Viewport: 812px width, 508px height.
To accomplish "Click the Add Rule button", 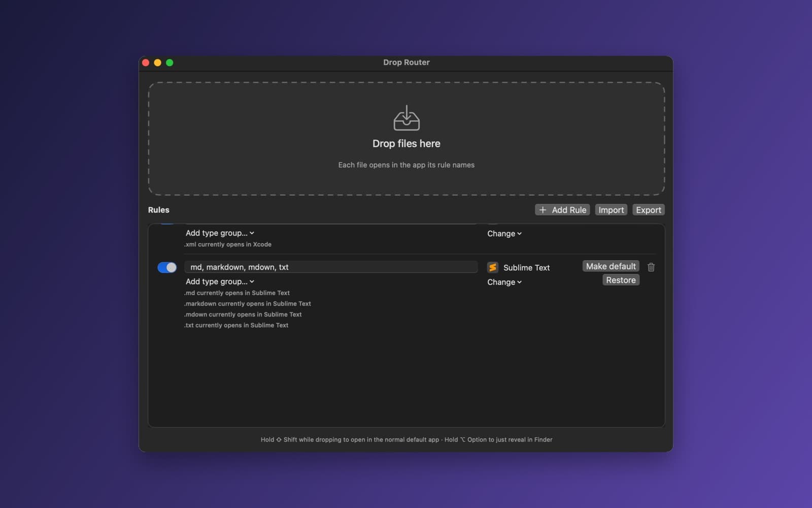I will (562, 210).
